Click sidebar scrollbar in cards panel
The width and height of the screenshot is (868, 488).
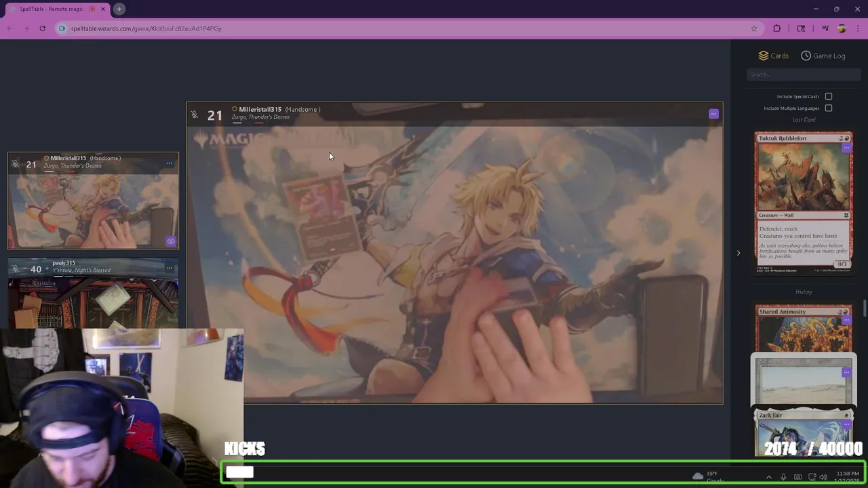click(865, 308)
